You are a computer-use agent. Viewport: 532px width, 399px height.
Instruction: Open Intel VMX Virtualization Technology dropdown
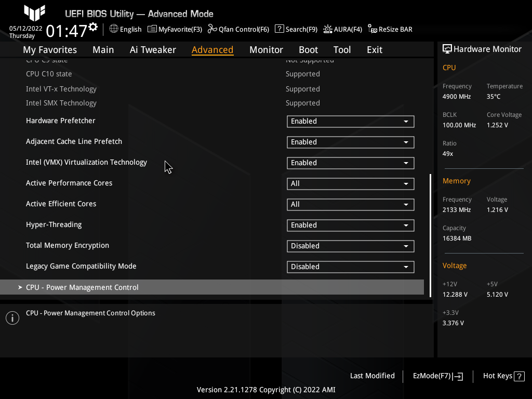pos(351,163)
